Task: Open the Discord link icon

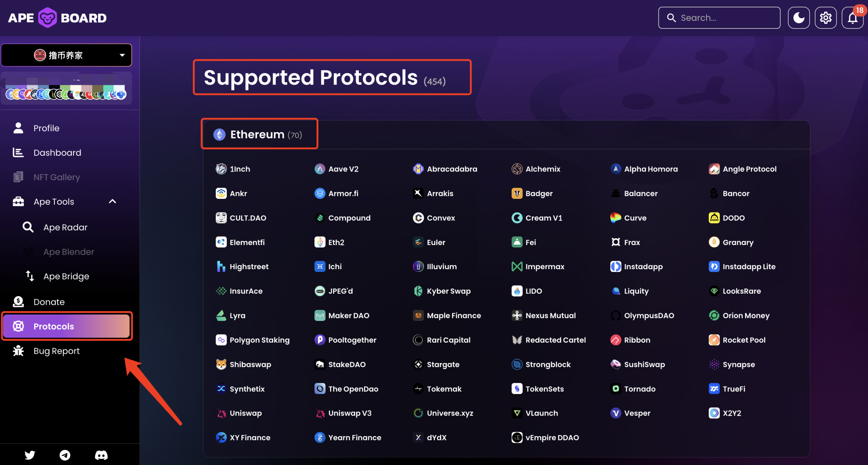Action: (x=101, y=455)
